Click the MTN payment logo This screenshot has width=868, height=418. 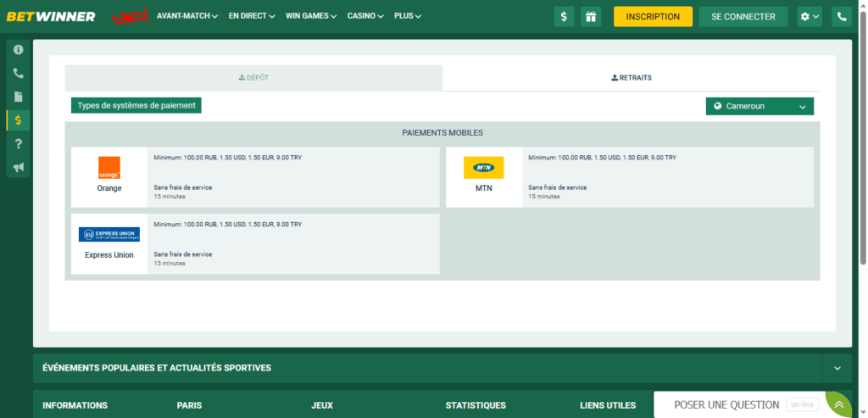pyautogui.click(x=484, y=168)
